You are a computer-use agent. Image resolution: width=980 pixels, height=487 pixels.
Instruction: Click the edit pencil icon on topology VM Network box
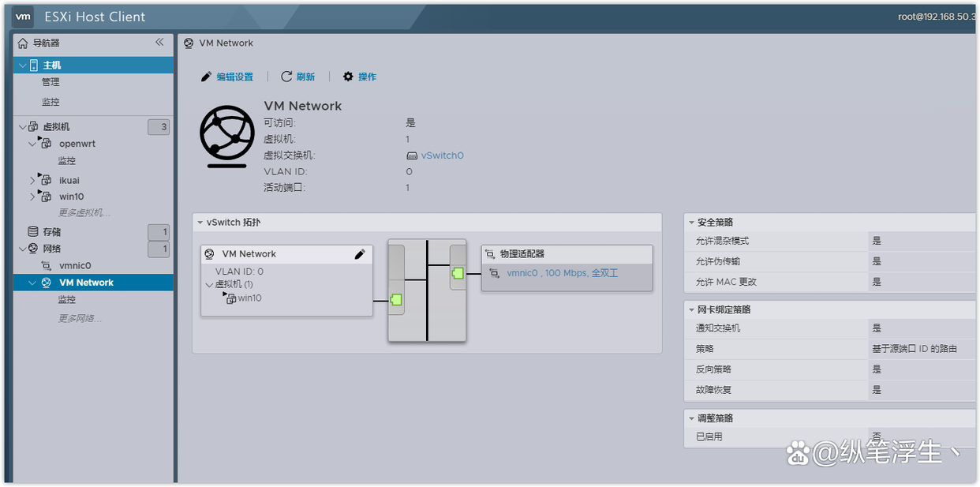pyautogui.click(x=361, y=253)
